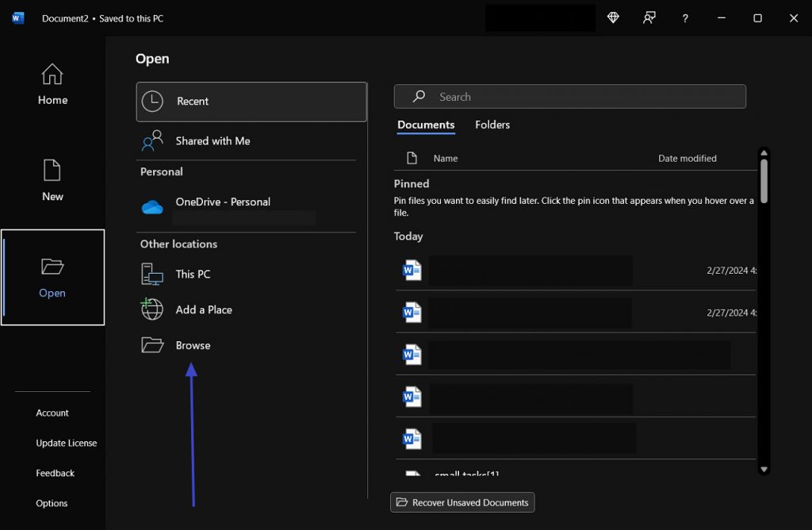812x530 pixels.
Task: Choose This PC location
Action: [x=193, y=275]
